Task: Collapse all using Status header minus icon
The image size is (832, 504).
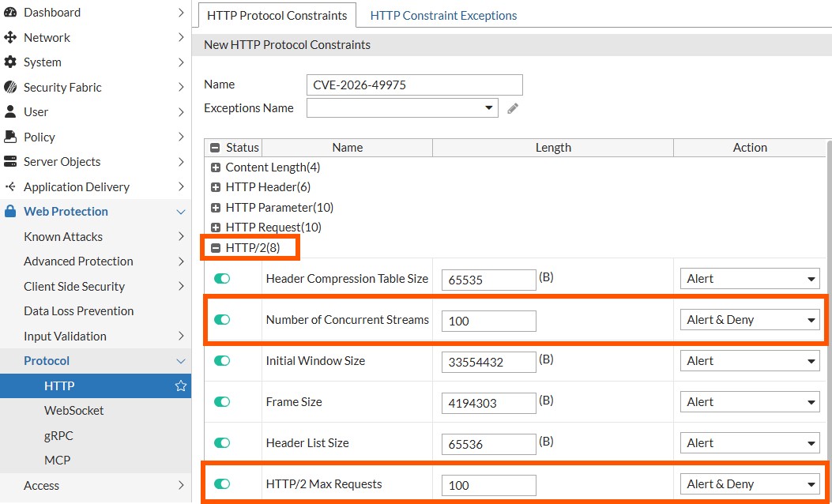Action: pyautogui.click(x=215, y=148)
